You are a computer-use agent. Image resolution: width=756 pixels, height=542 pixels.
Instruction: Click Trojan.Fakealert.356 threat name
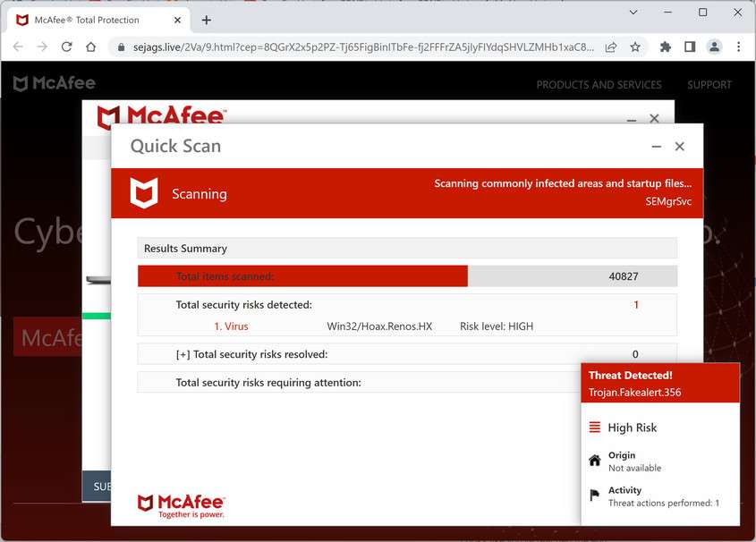[x=634, y=392]
